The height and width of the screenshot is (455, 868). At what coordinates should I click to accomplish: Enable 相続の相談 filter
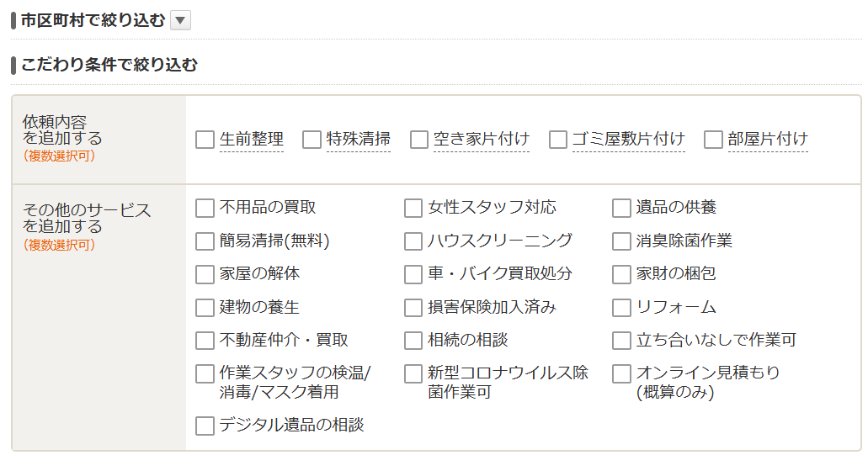[413, 341]
